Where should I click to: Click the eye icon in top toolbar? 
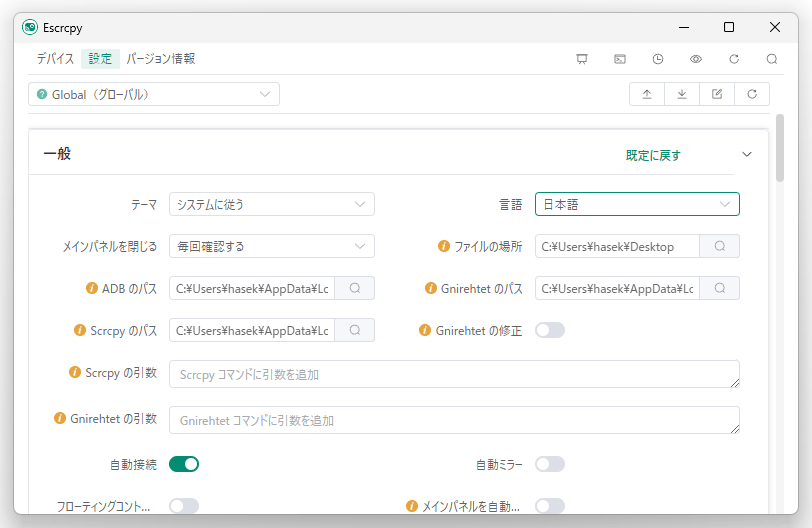click(696, 59)
